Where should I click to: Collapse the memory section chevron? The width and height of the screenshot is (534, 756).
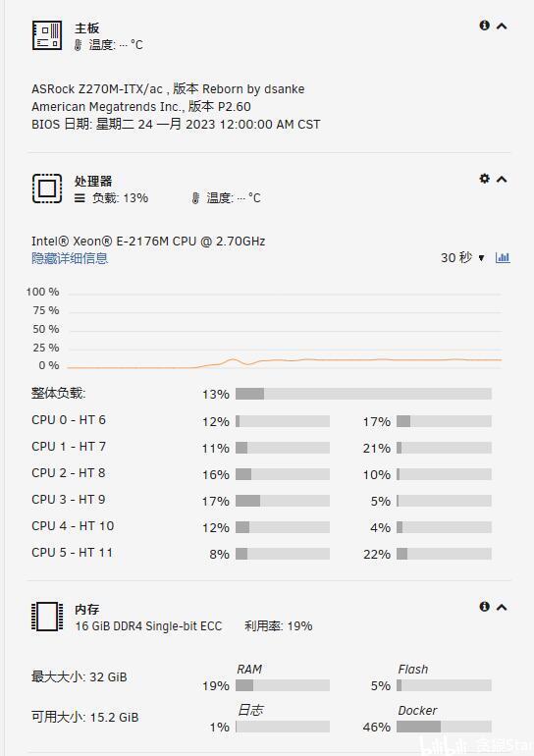click(502, 607)
